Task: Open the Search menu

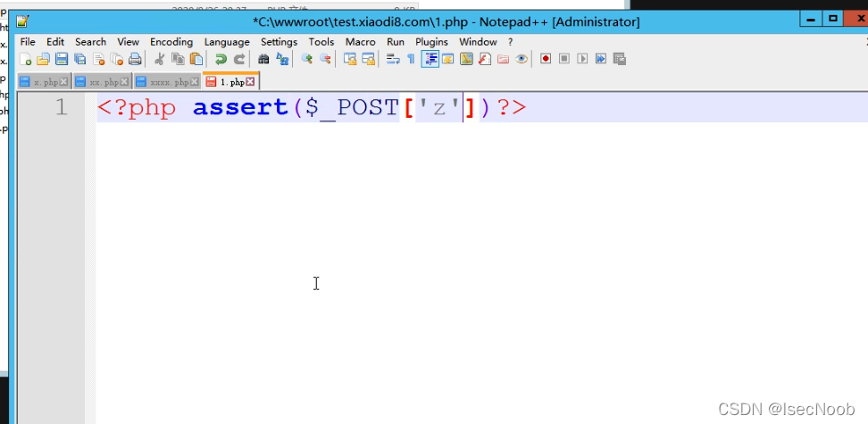Action: pyautogui.click(x=91, y=42)
